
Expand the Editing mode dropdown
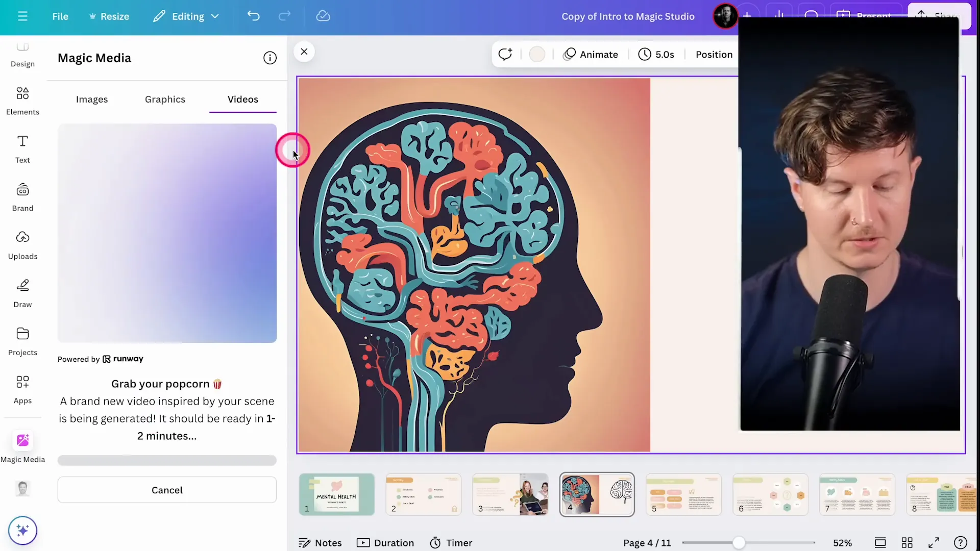pyautogui.click(x=186, y=16)
